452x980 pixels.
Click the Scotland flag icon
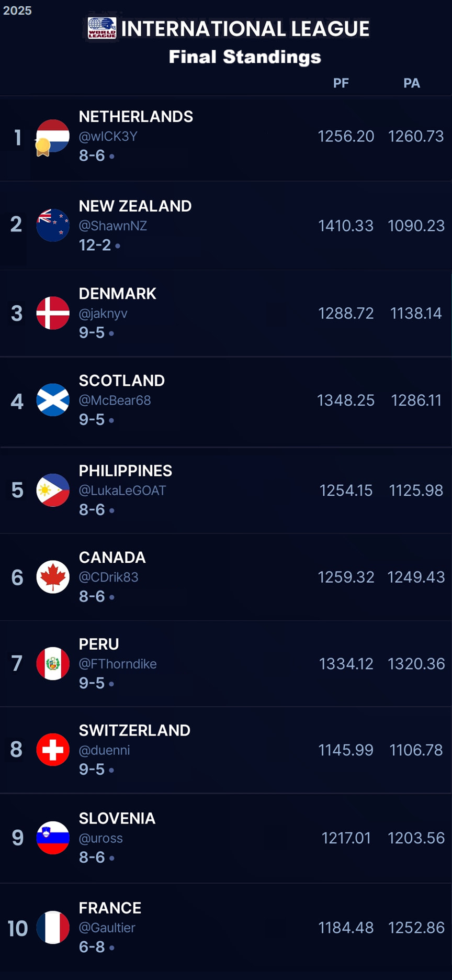[53, 400]
